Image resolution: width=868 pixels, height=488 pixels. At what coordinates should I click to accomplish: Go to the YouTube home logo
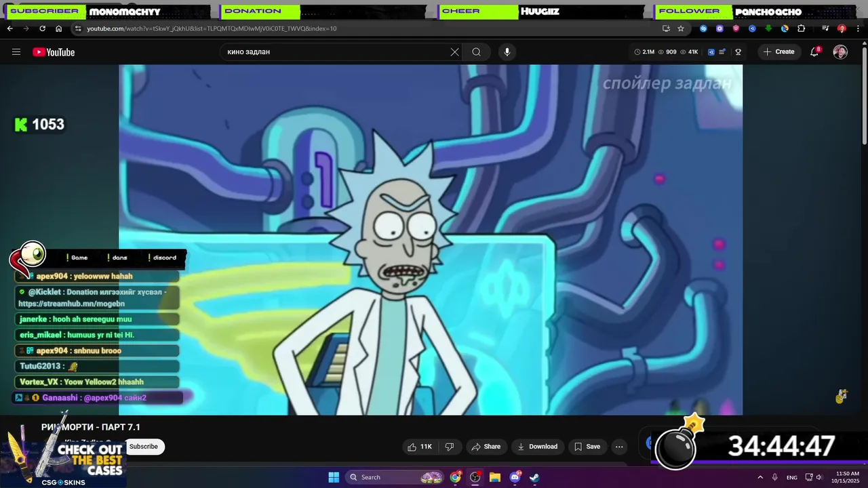(54, 52)
